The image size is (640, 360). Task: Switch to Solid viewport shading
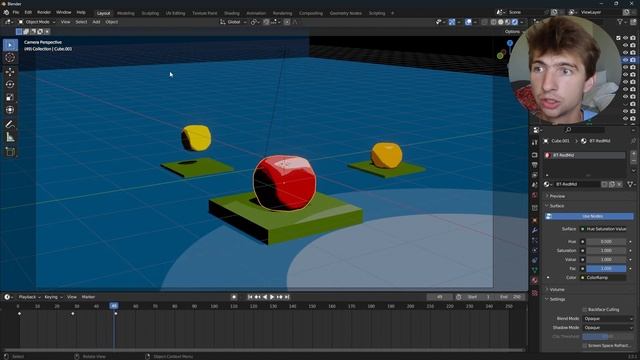pyautogui.click(x=501, y=22)
